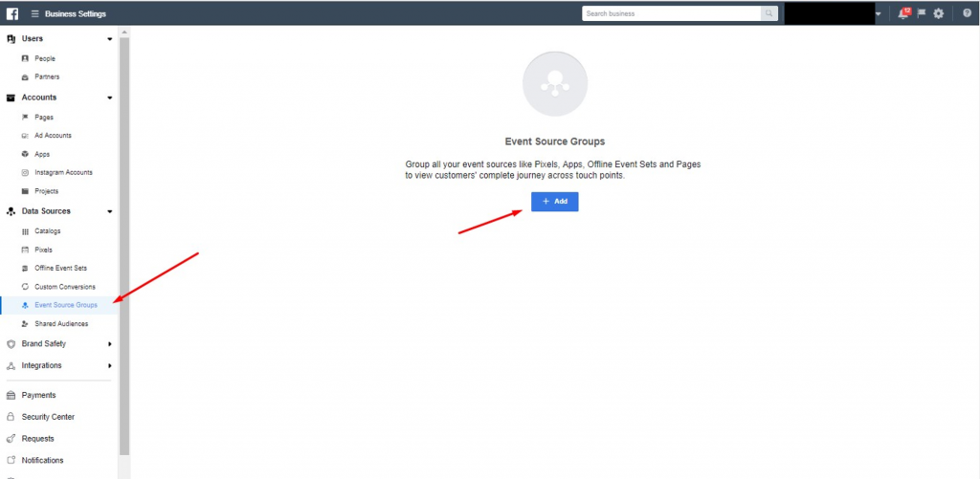
Task: Click the sidebar vertical scrollbar
Action: (x=124, y=246)
